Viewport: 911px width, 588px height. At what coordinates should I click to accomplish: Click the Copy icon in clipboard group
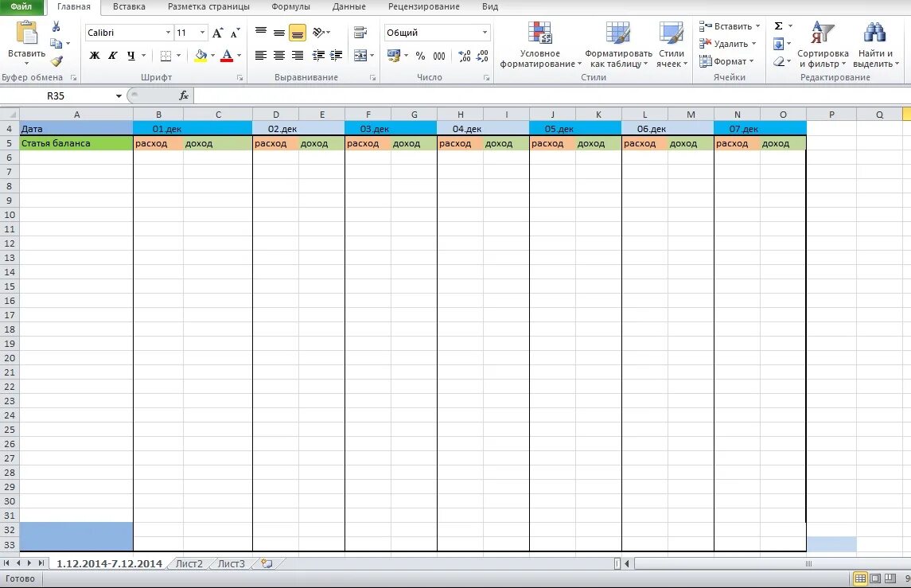coord(56,44)
